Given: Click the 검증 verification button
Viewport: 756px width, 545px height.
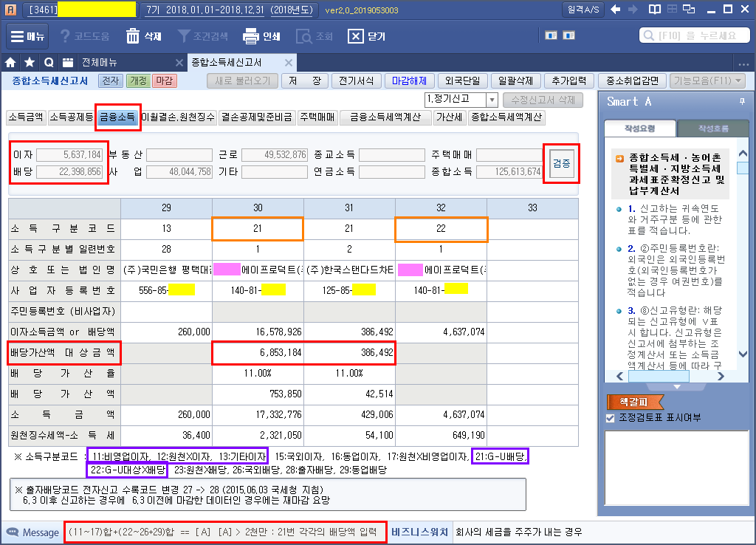Looking at the screenshot, I should [x=561, y=163].
